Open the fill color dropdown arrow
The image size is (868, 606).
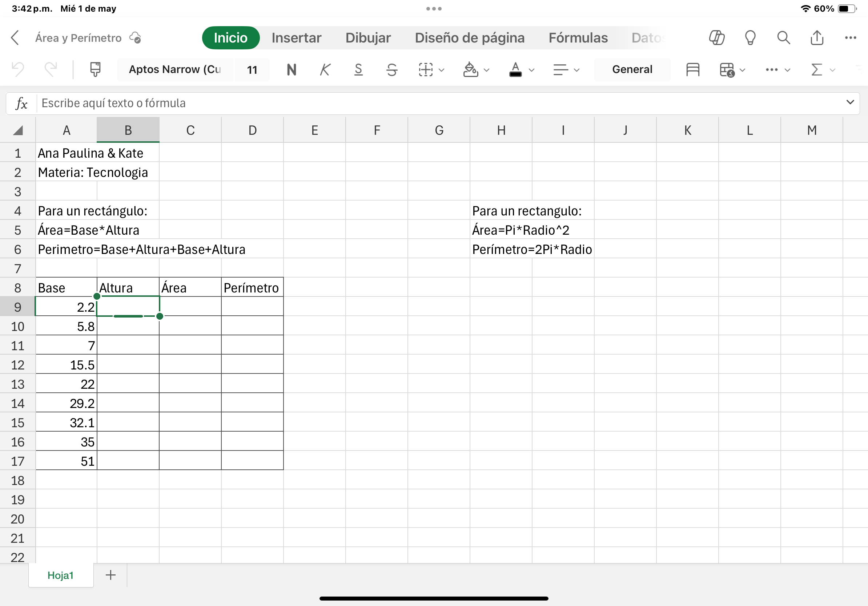pos(487,70)
